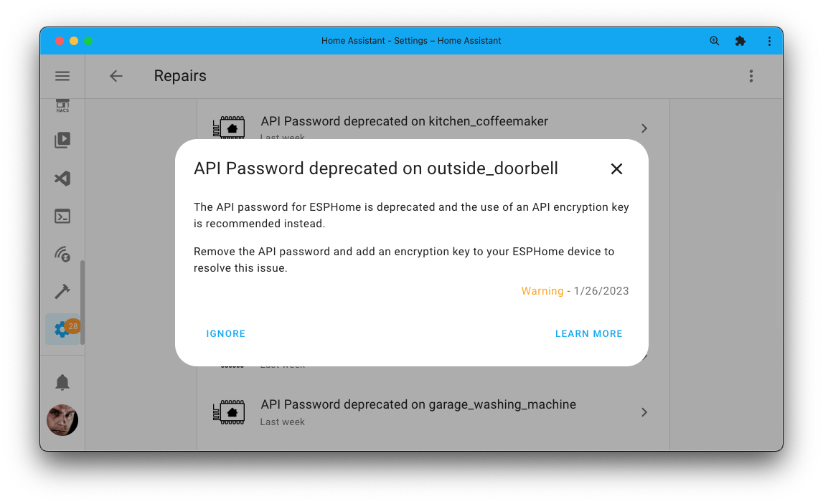823x504 pixels.
Task: Open browser extensions via the puzzle icon
Action: click(740, 41)
